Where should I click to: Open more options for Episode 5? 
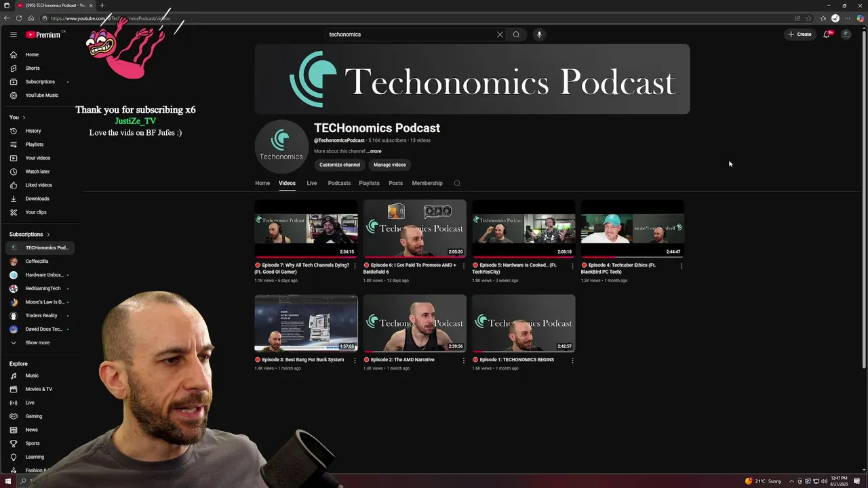click(572, 266)
